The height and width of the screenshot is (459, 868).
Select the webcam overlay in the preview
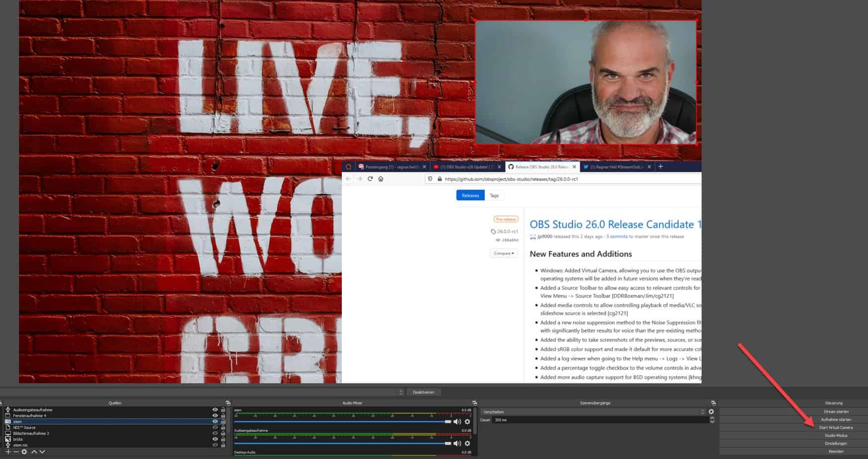586,82
